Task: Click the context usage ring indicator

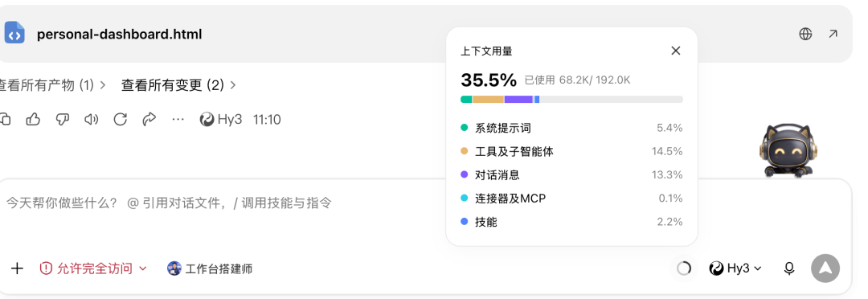Action: point(684,268)
